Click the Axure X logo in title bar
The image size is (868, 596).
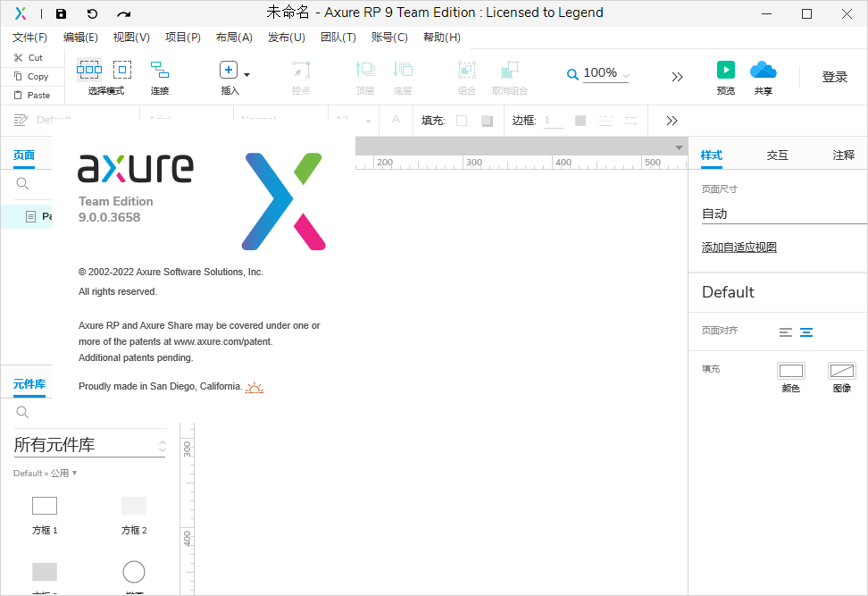[21, 13]
